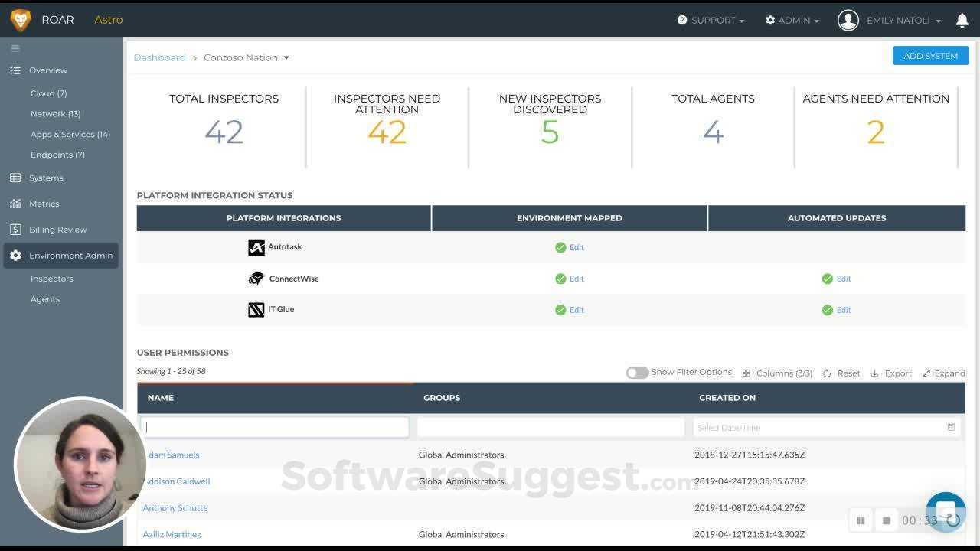Open the Admin dropdown menu

point(792,21)
